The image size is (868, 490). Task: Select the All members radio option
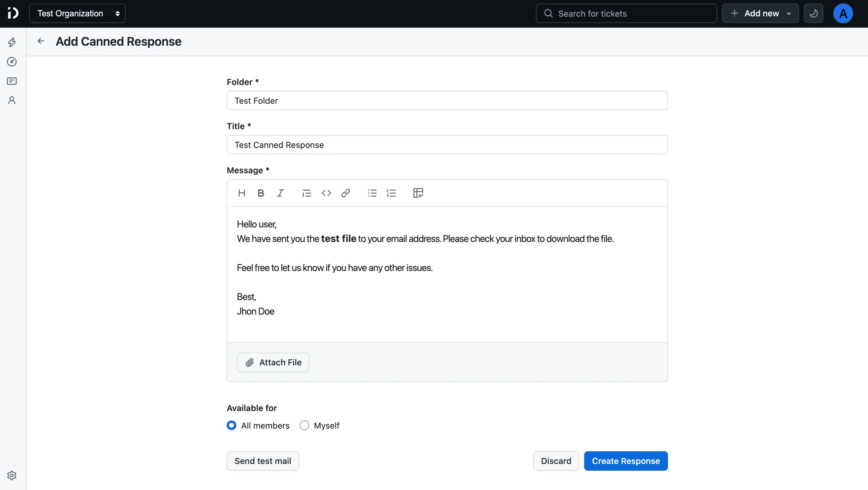(x=232, y=425)
